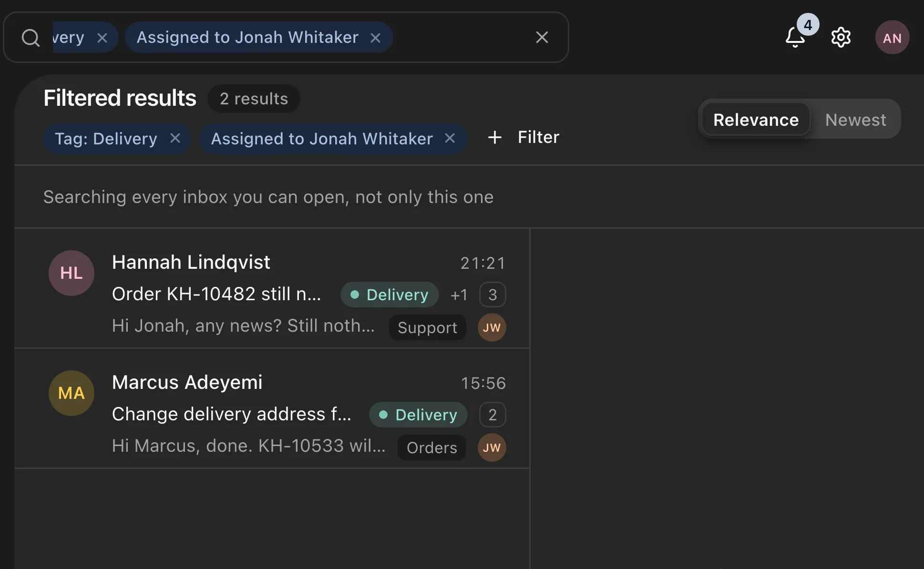Click HL avatar of Hannah Lindqvist

(x=72, y=273)
